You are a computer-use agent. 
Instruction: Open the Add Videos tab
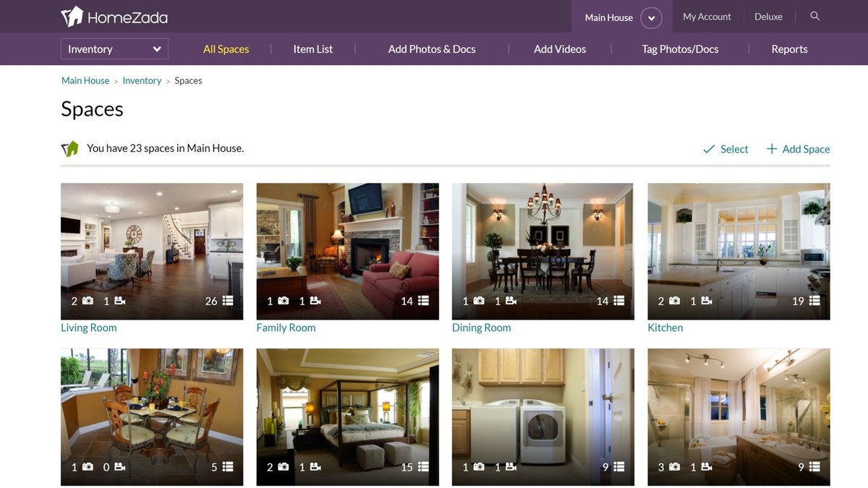pos(560,49)
